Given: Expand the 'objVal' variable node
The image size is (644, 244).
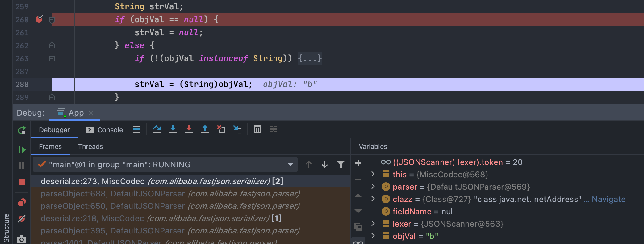Looking at the screenshot, I should [x=373, y=236].
